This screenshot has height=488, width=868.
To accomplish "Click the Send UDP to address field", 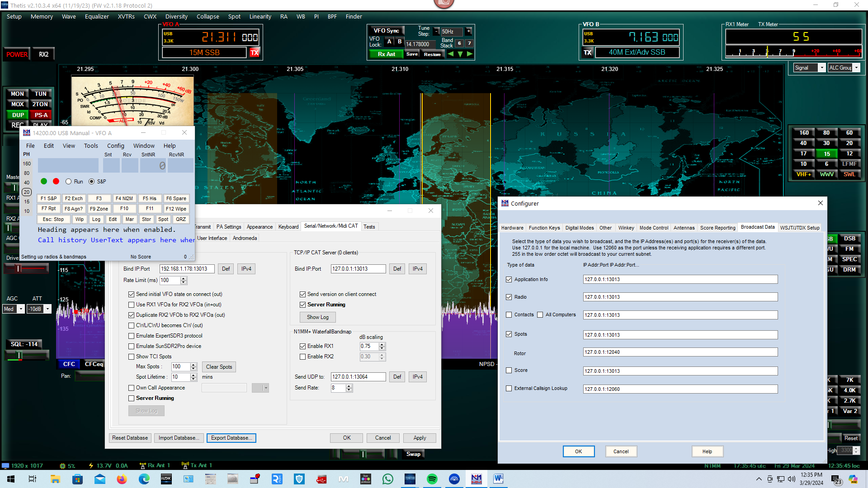I will [358, 377].
